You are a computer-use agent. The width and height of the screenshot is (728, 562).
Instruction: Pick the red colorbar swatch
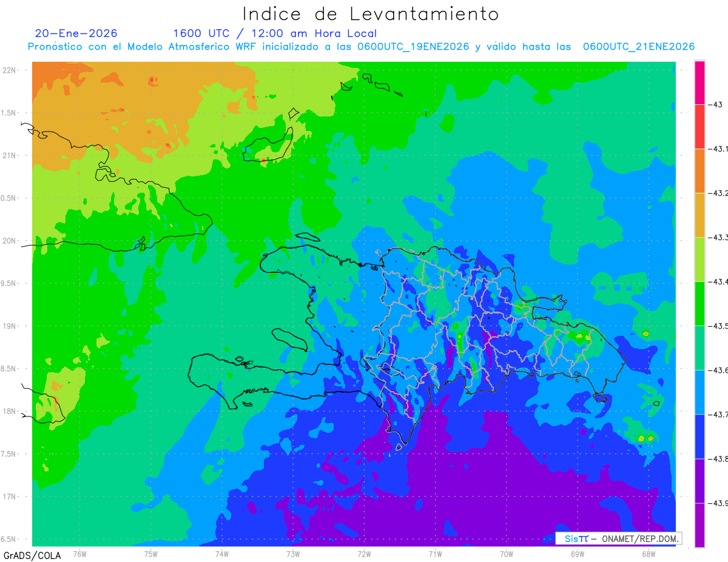[699, 127]
